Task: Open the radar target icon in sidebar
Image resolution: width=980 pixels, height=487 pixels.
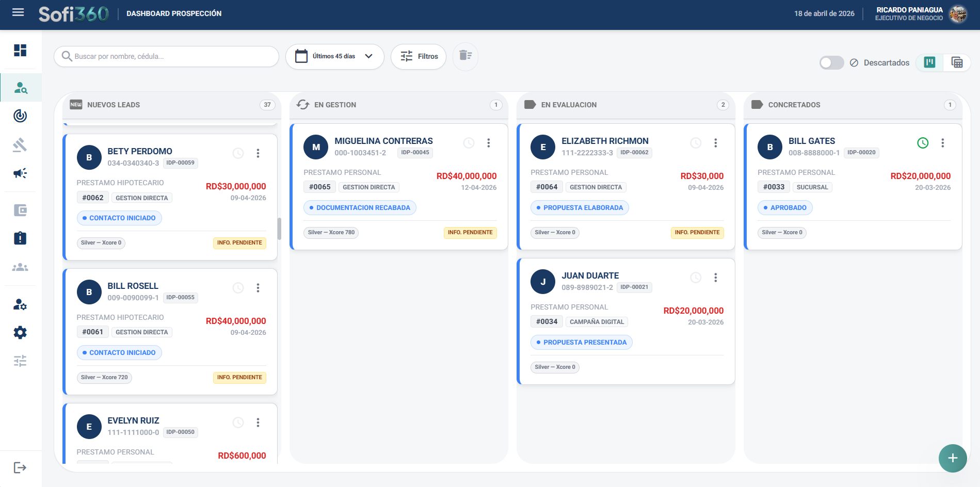Action: click(x=20, y=116)
